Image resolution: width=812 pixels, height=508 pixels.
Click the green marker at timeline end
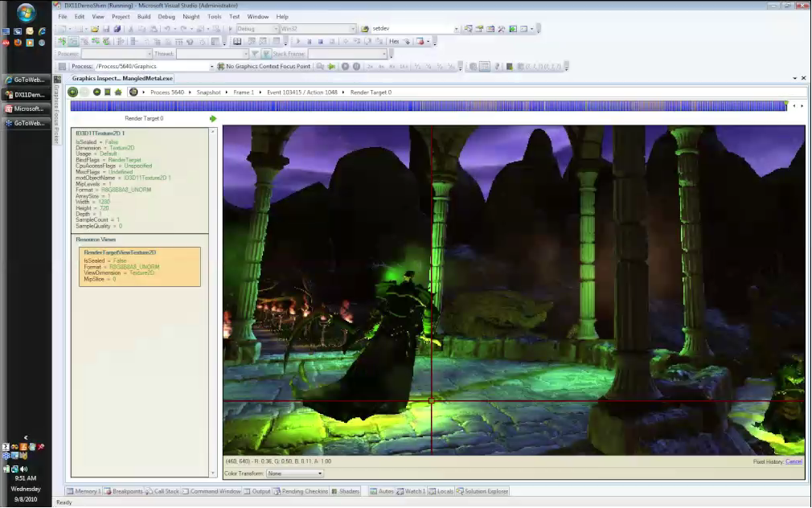point(786,103)
